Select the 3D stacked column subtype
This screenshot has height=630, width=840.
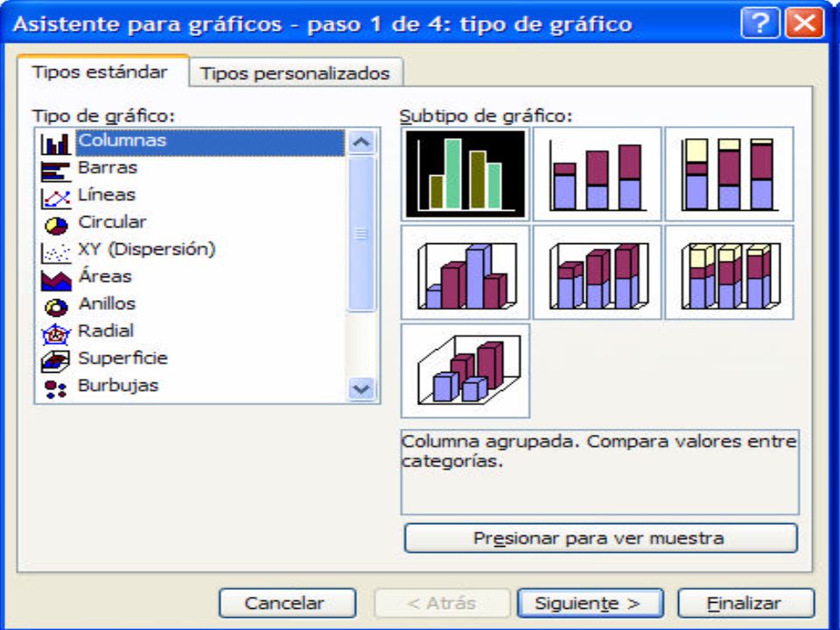coord(598,272)
